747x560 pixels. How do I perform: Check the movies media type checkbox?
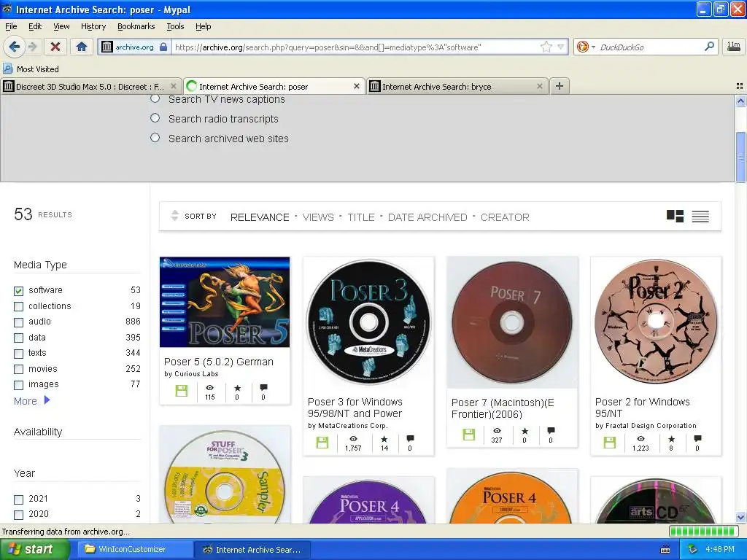click(x=18, y=369)
